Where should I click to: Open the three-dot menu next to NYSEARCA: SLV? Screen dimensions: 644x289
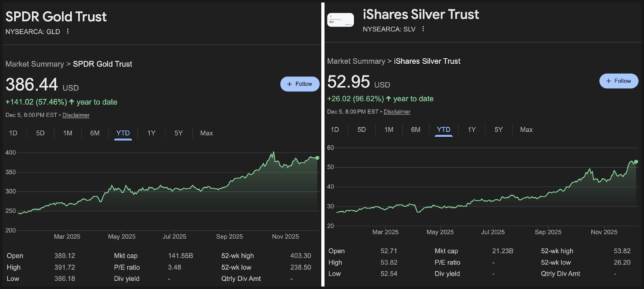[423, 29]
